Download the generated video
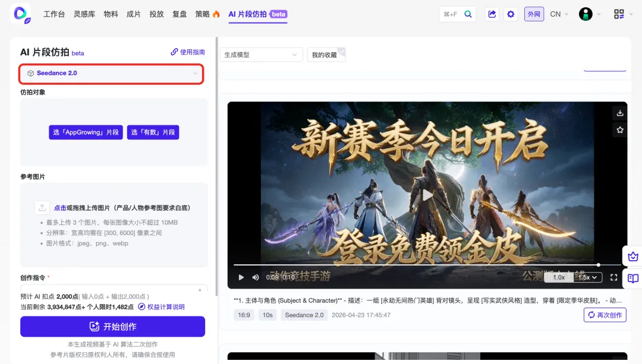This screenshot has width=642, height=364. pyautogui.click(x=620, y=113)
